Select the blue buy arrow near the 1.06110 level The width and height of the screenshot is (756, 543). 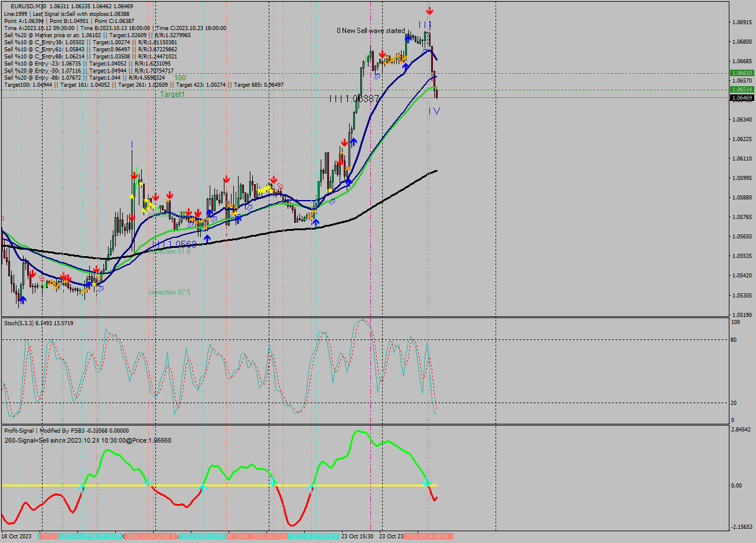[x=353, y=141]
